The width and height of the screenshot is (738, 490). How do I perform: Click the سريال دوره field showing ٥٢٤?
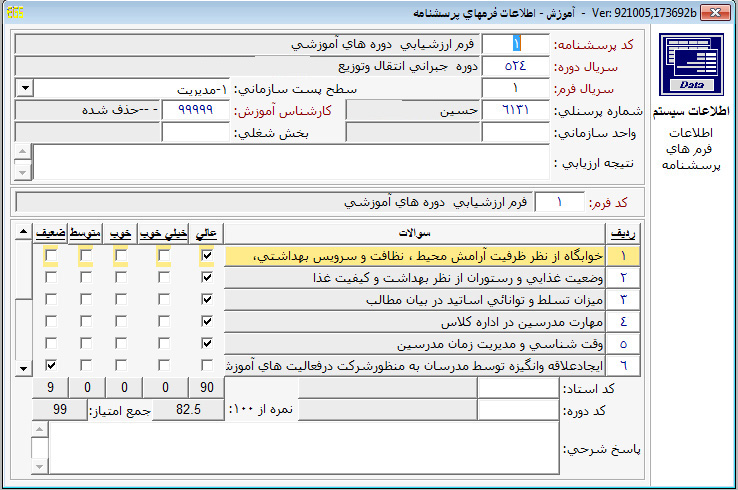coord(515,66)
